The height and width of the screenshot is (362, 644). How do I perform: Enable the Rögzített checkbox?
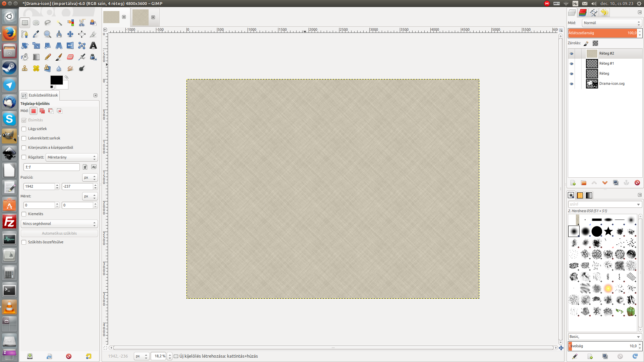(24, 157)
